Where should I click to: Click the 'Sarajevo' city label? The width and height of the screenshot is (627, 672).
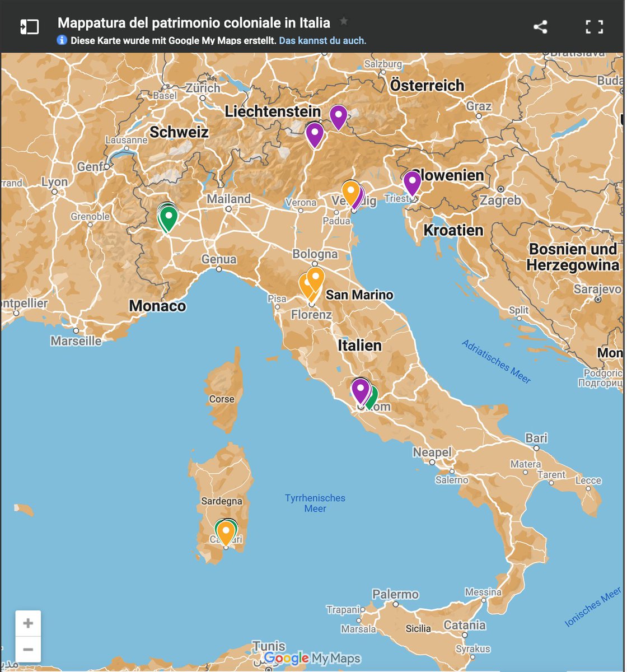tap(597, 289)
